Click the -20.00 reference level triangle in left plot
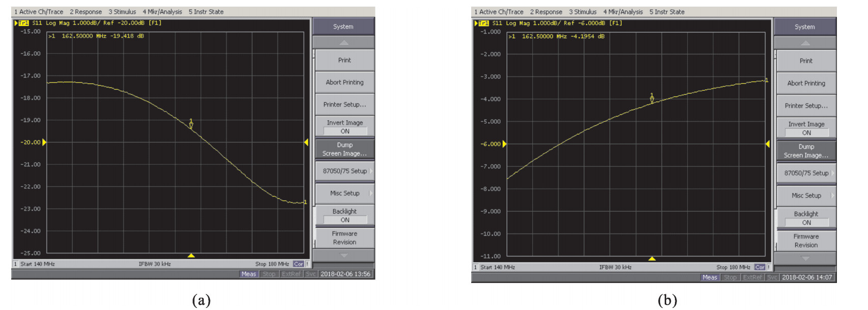Viewport: 868px width, 310px height. [44, 142]
